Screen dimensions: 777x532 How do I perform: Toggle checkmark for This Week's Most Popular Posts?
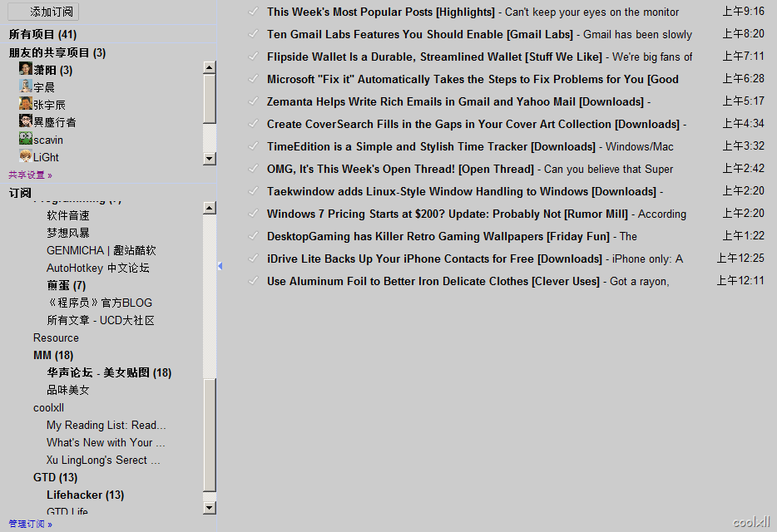(x=253, y=11)
